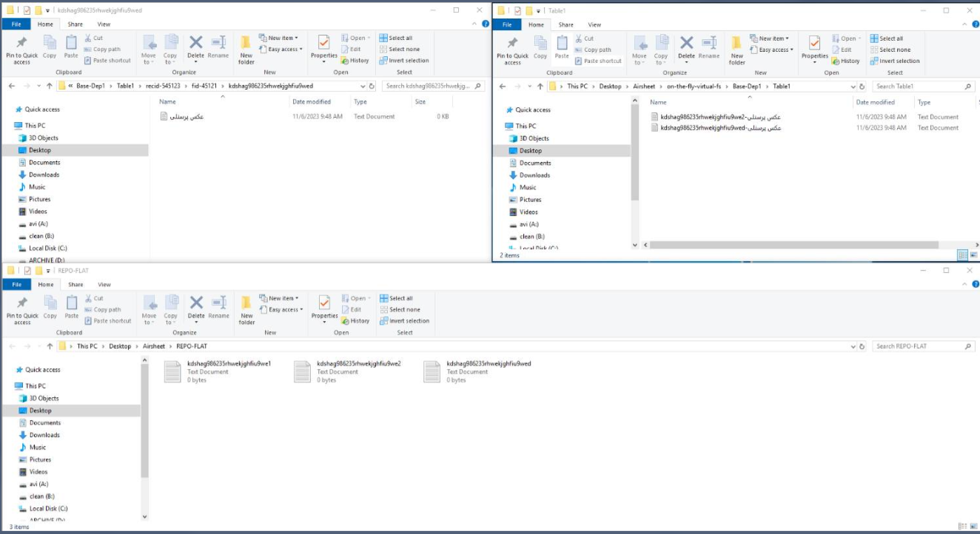Sort by Date modified in kdshag986235rhwekjghfiu9wed window
980x534 pixels.
click(x=312, y=102)
